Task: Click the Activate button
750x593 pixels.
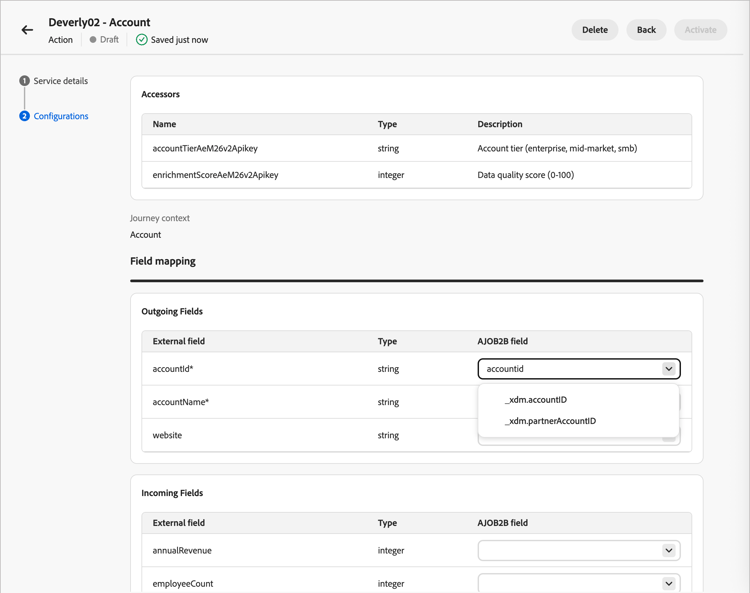Action: coord(700,30)
